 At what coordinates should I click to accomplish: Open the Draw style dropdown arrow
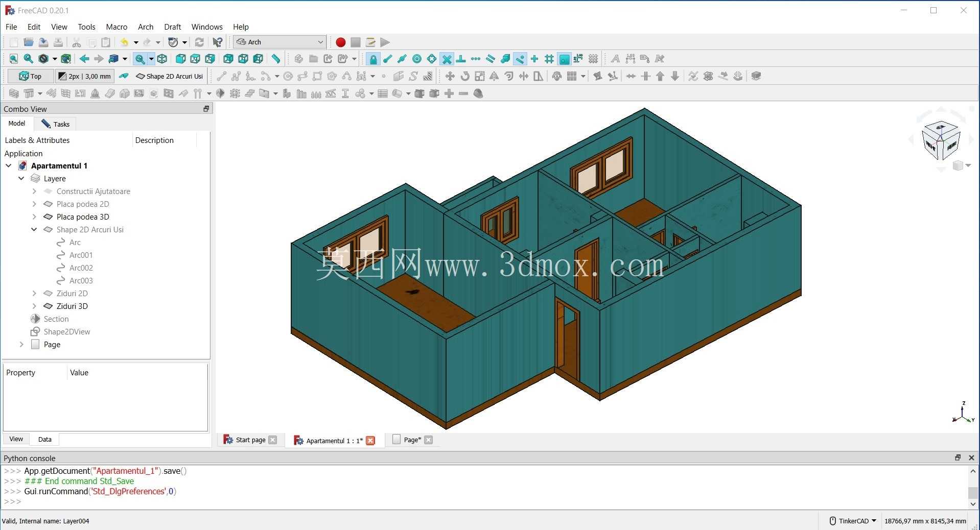pos(55,59)
